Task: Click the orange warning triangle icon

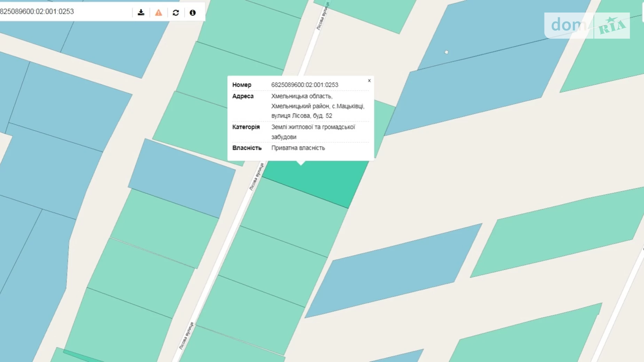Action: pos(158,13)
